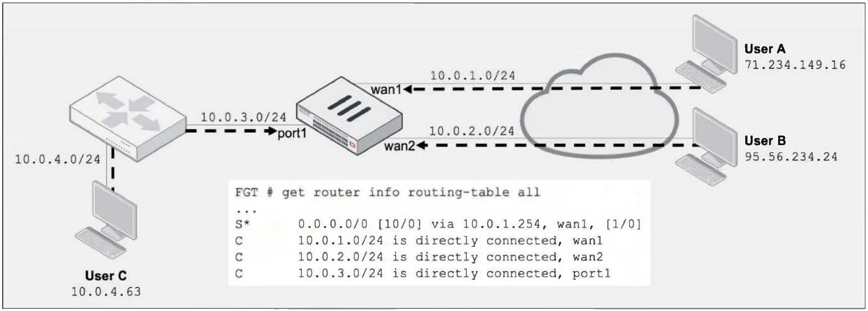Select the 10.0.3.0/24 subnet label near router

point(243,117)
